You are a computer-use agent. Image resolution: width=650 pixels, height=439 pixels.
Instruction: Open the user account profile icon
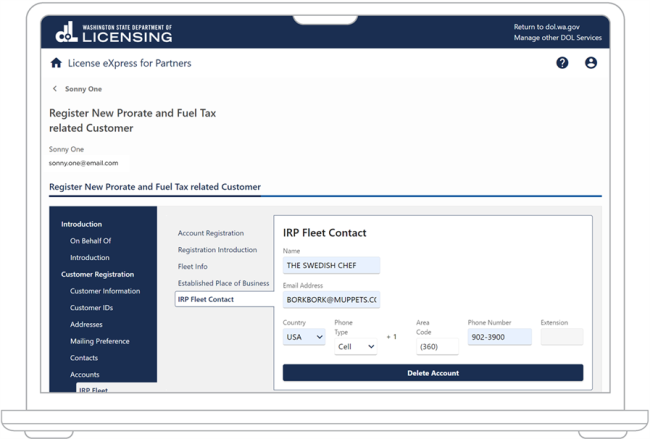591,63
